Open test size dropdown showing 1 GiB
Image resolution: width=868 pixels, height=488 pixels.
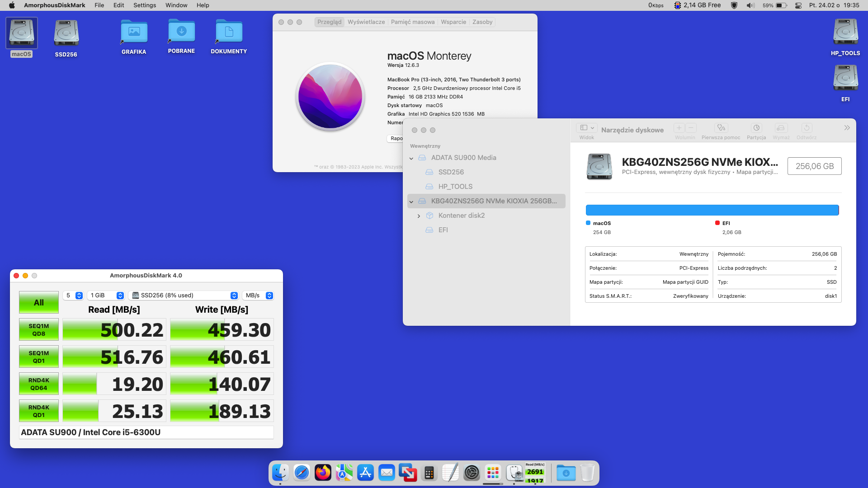[106, 296]
